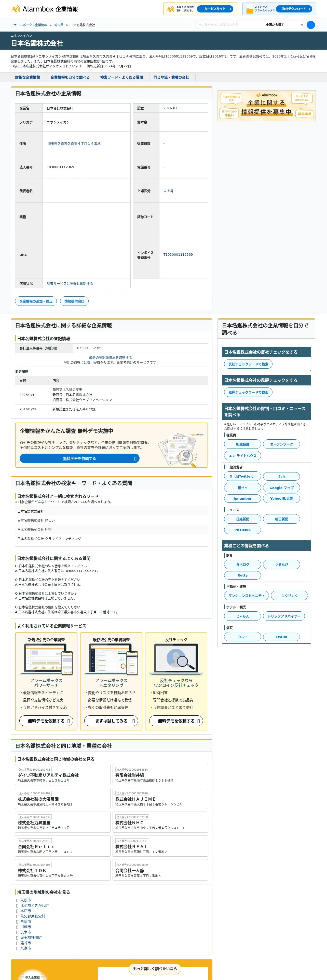Open the 埼玉県久喜市久喜東４丁目１４番地 address link

74,144
